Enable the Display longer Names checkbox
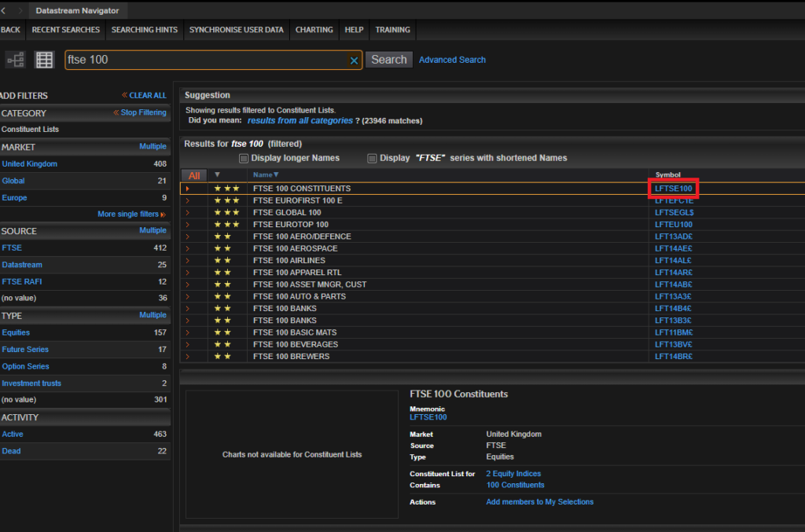The width and height of the screenshot is (805, 532). tap(244, 158)
